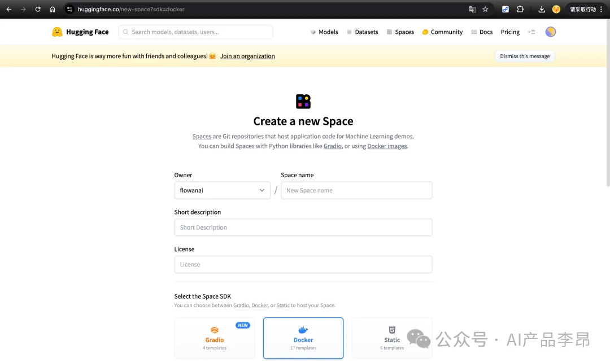Open browser extensions puzzle icon
Image resolution: width=610 pixels, height=364 pixels.
tap(520, 9)
